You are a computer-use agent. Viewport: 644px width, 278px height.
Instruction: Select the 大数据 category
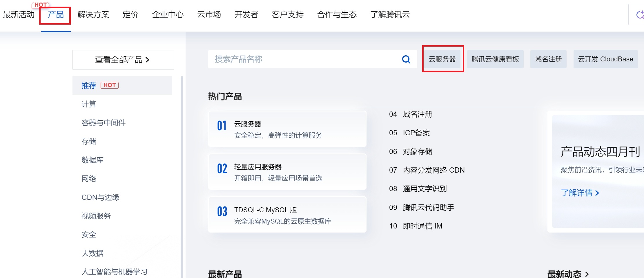tap(92, 253)
